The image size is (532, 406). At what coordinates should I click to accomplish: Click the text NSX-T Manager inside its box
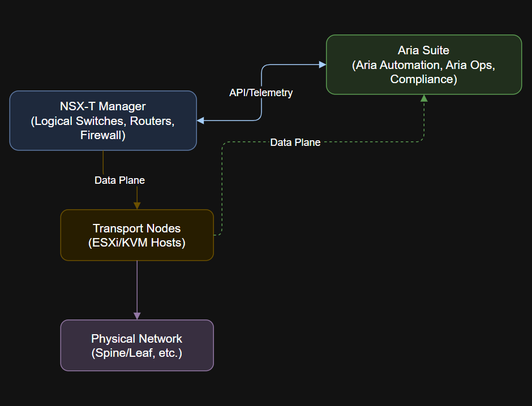pos(102,106)
